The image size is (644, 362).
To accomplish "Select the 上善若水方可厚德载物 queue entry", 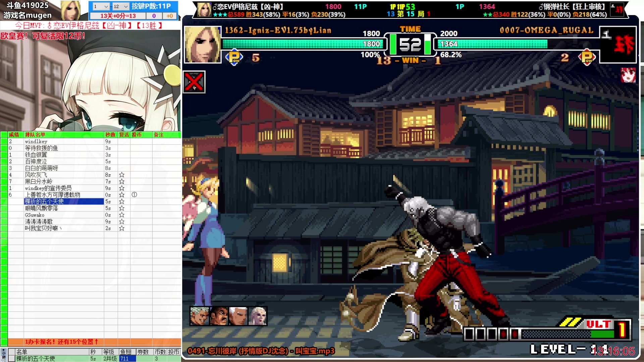I will pyautogui.click(x=52, y=195).
